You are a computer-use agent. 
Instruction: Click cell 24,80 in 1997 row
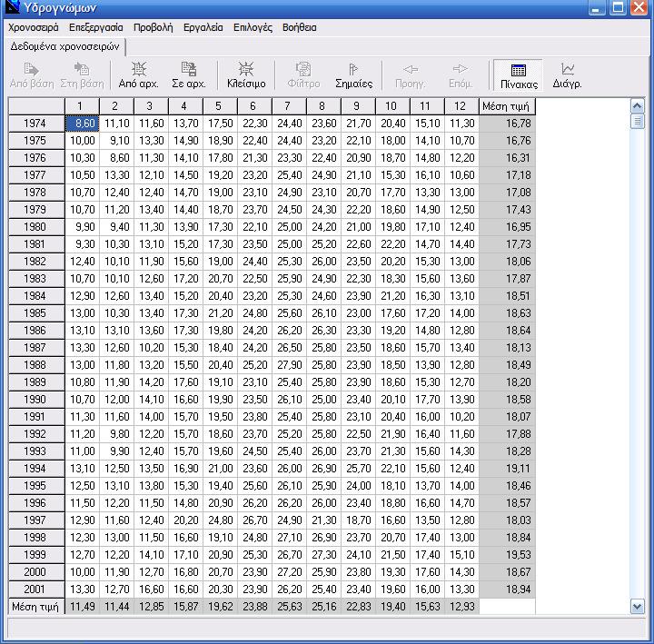click(x=220, y=520)
